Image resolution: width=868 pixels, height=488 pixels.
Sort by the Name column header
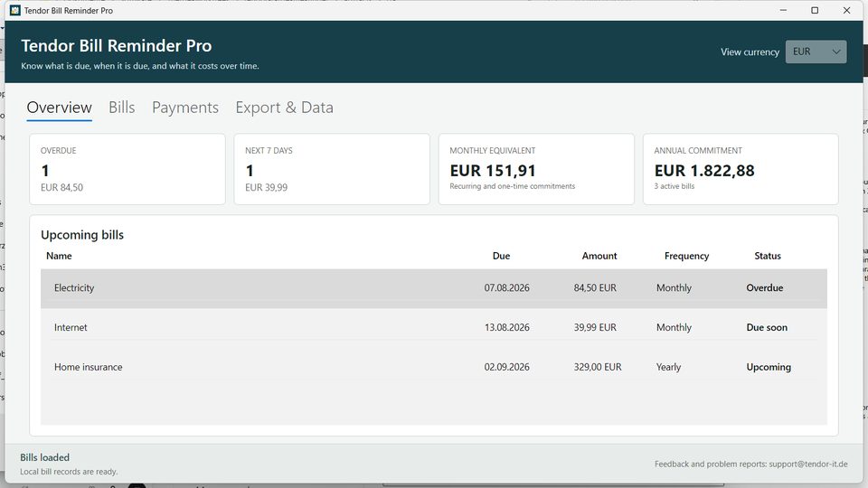tap(60, 256)
